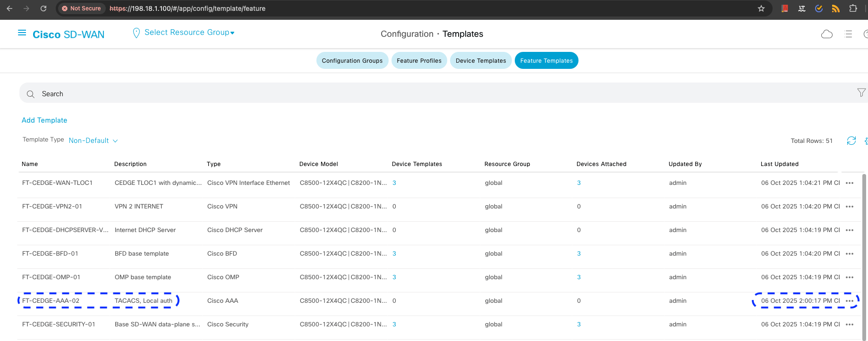Click the Add Template link

44,120
